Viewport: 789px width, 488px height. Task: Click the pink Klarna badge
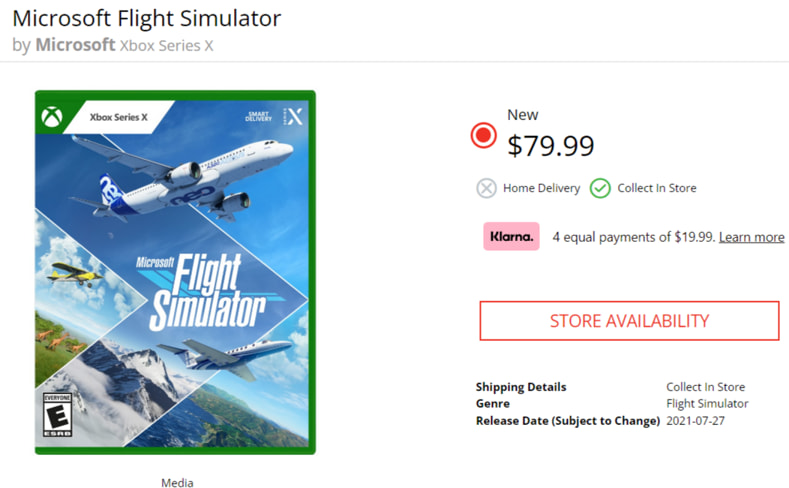coord(511,237)
